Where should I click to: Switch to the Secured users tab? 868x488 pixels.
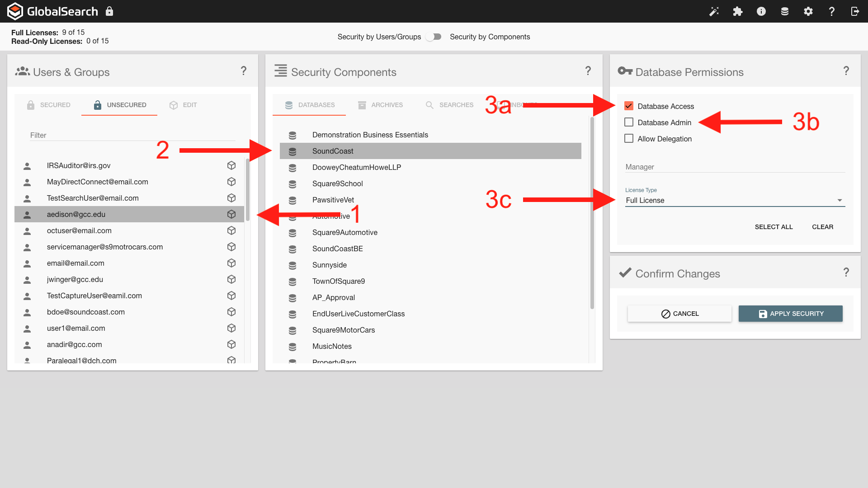tap(49, 105)
